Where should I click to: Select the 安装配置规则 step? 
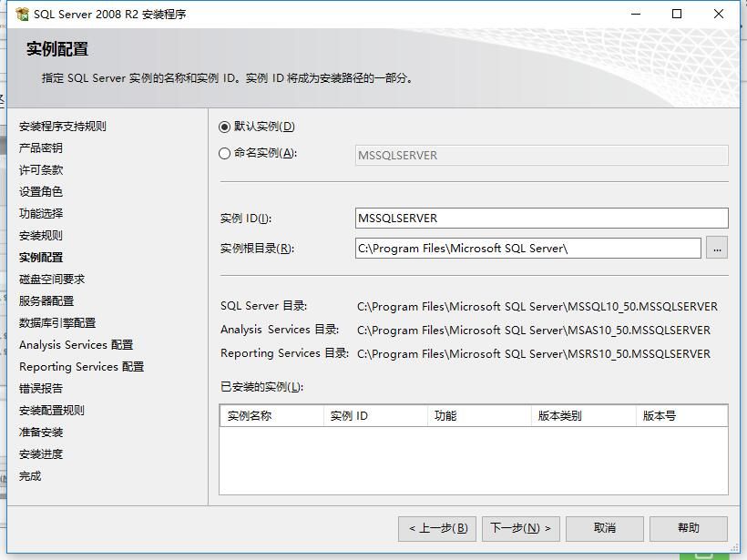51,411
